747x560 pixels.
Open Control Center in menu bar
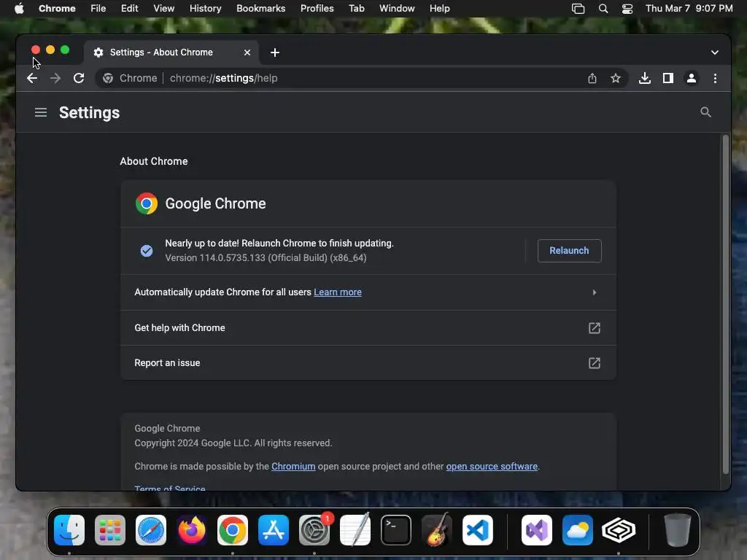[x=627, y=9]
